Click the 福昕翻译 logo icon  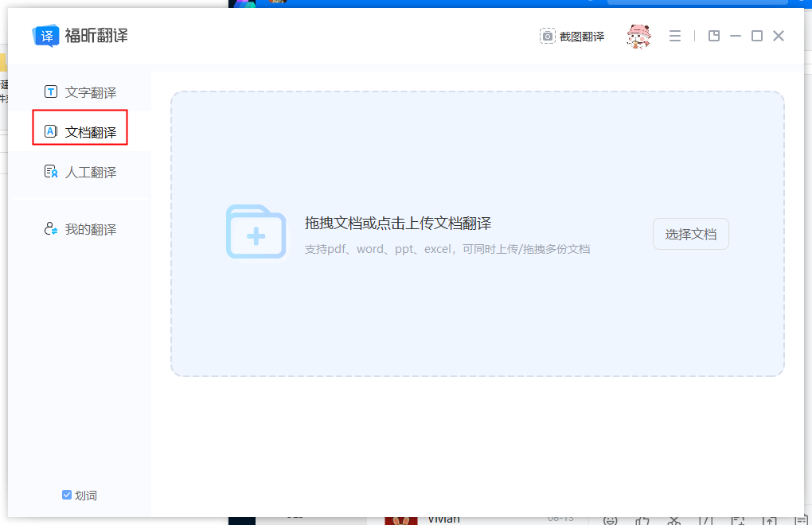46,35
